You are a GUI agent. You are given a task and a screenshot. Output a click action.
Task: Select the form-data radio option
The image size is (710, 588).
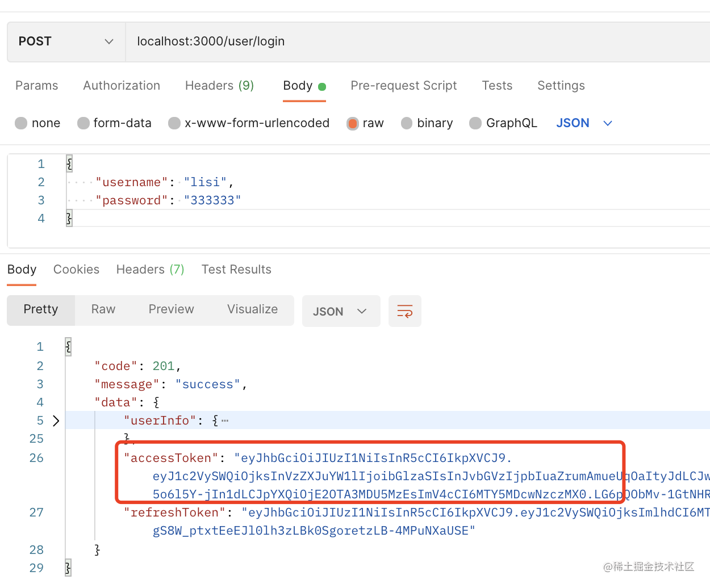[83, 123]
